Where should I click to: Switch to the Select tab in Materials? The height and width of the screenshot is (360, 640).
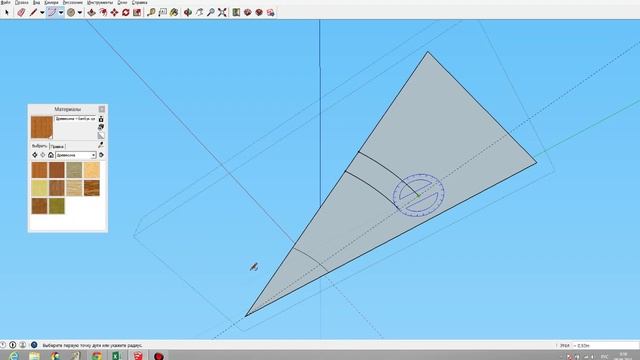[40, 146]
